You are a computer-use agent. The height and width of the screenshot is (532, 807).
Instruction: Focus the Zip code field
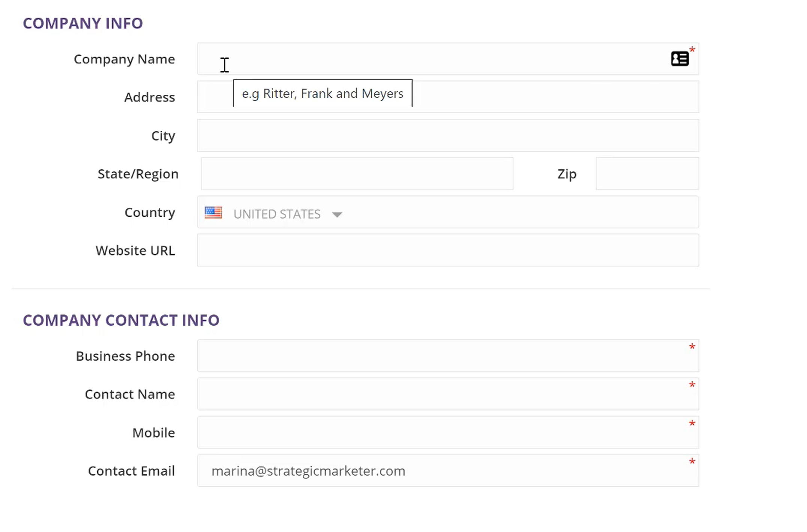647,174
